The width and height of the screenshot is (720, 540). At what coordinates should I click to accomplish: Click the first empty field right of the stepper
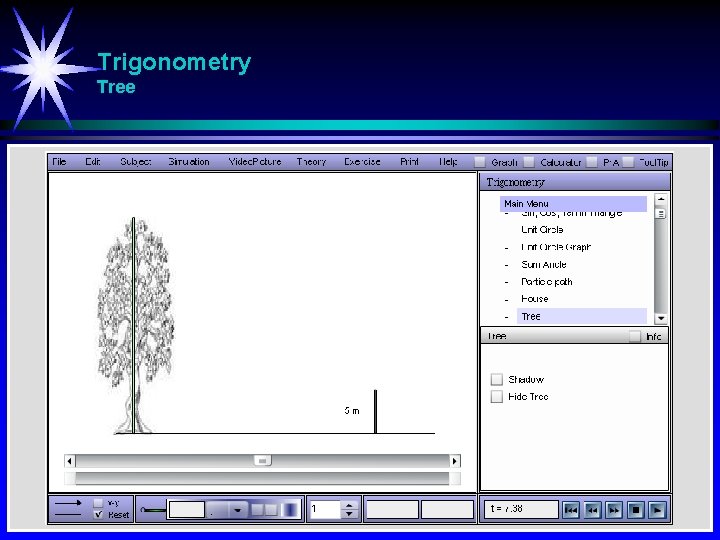[x=392, y=510]
